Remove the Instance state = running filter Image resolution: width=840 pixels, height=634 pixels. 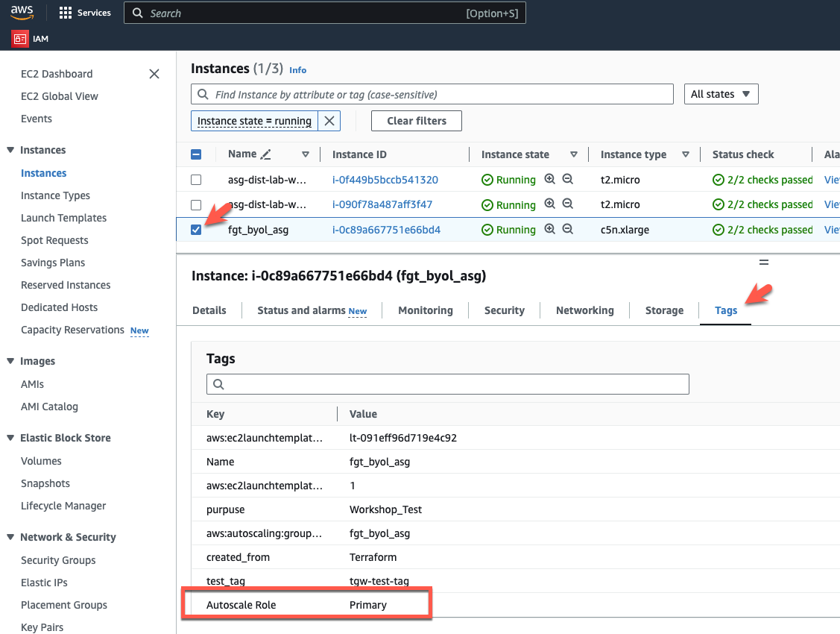coord(329,121)
